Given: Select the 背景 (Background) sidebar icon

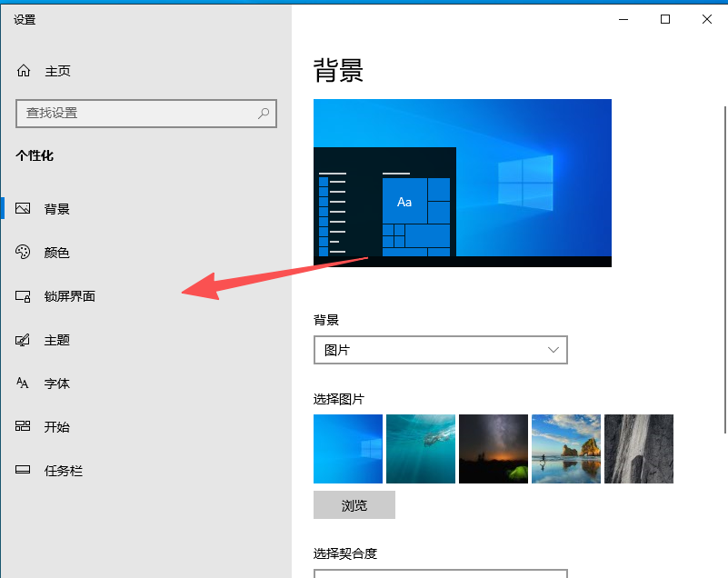Looking at the screenshot, I should tap(25, 208).
